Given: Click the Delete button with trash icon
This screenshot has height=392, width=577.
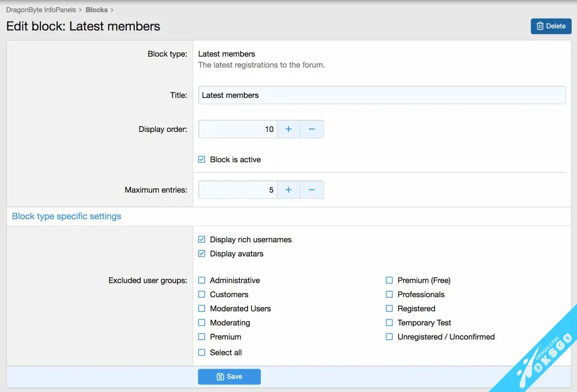Looking at the screenshot, I should (x=551, y=26).
